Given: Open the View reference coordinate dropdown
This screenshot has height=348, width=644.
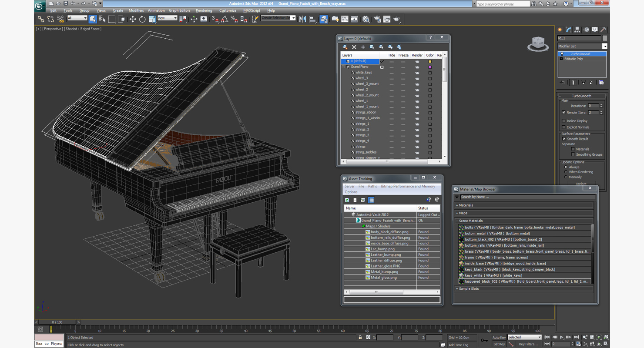Looking at the screenshot, I should point(167,18).
